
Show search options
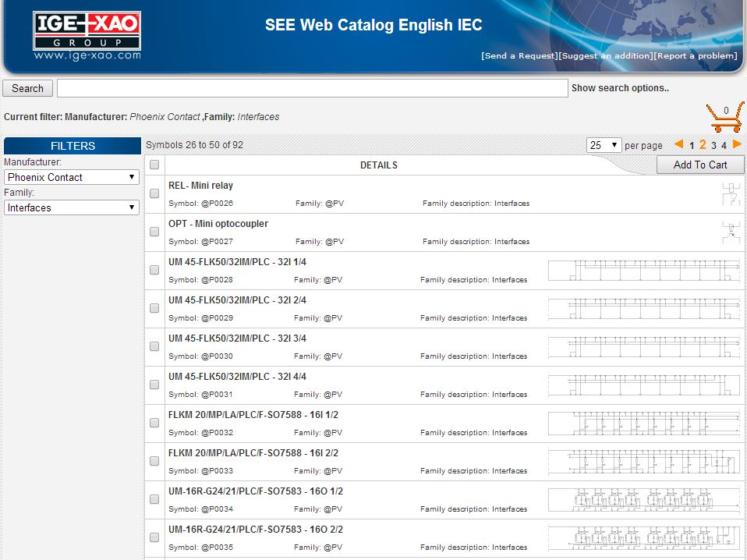click(x=620, y=88)
